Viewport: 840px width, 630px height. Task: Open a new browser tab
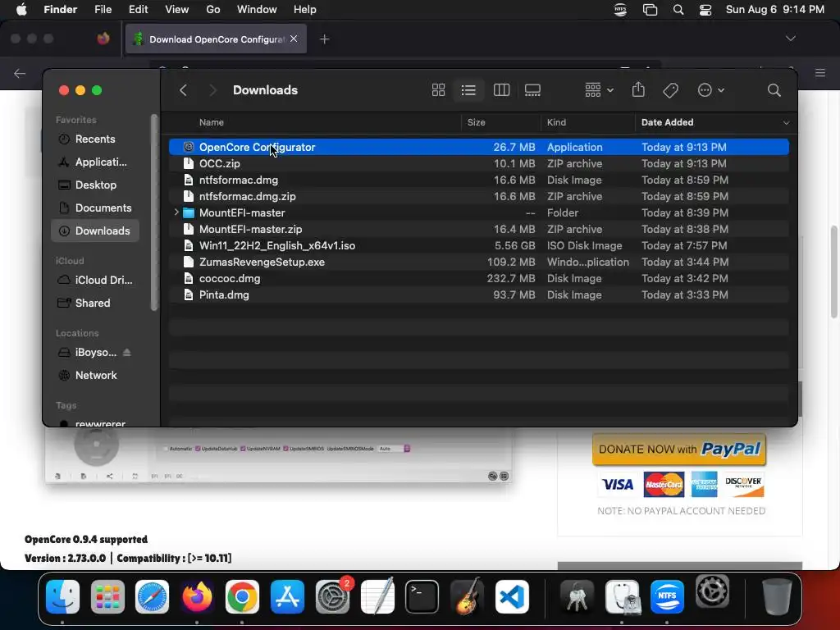pyautogui.click(x=324, y=39)
